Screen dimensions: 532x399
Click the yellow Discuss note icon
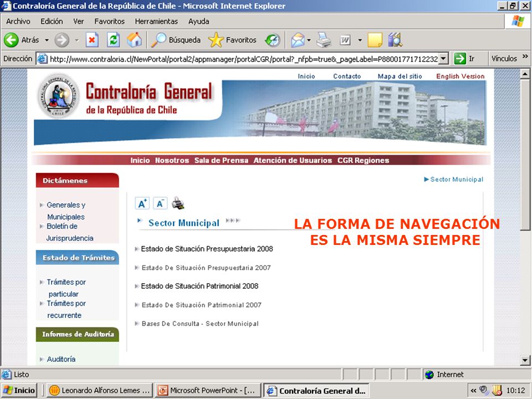[375, 40]
